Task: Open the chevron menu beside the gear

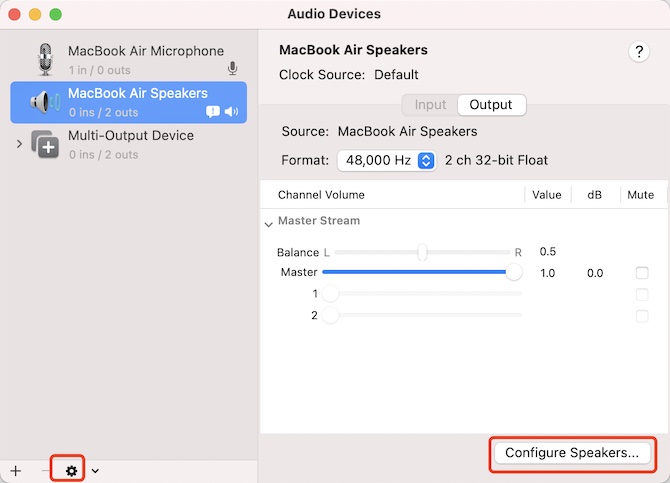Action: [95, 471]
